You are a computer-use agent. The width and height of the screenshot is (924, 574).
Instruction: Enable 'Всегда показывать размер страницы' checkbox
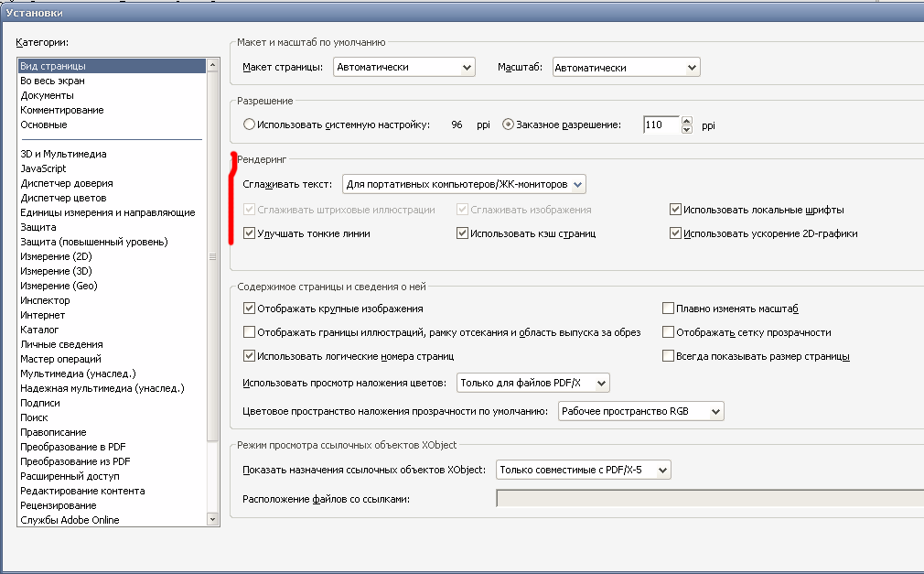tap(668, 356)
